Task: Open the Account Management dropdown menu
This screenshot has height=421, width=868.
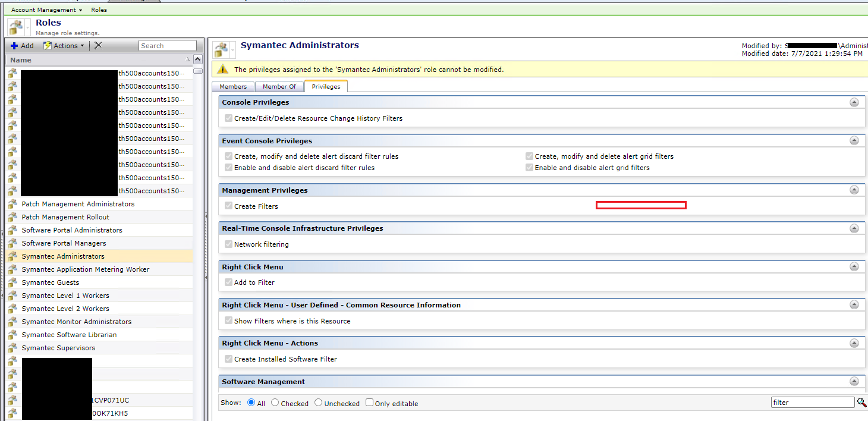Action: pos(47,10)
